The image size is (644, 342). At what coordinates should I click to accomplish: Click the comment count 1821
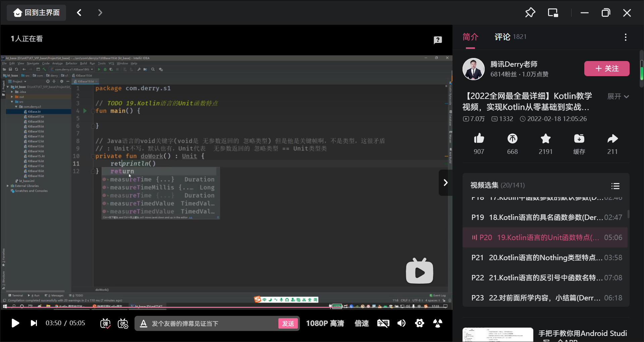pos(520,37)
